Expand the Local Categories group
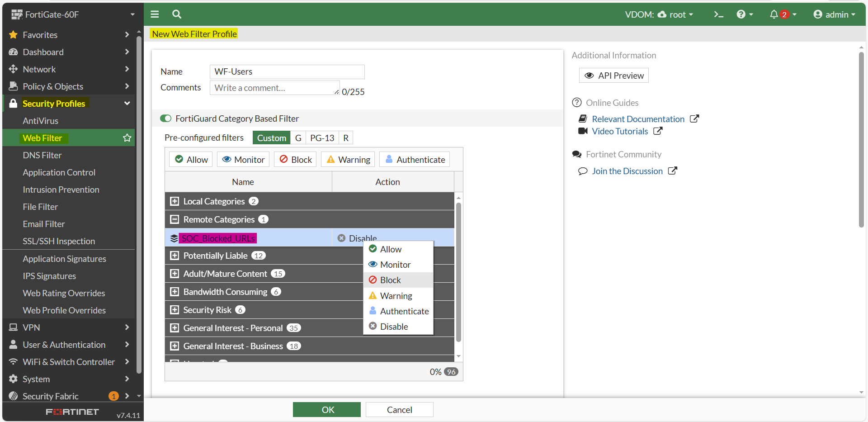The height and width of the screenshot is (422, 868). tap(175, 201)
